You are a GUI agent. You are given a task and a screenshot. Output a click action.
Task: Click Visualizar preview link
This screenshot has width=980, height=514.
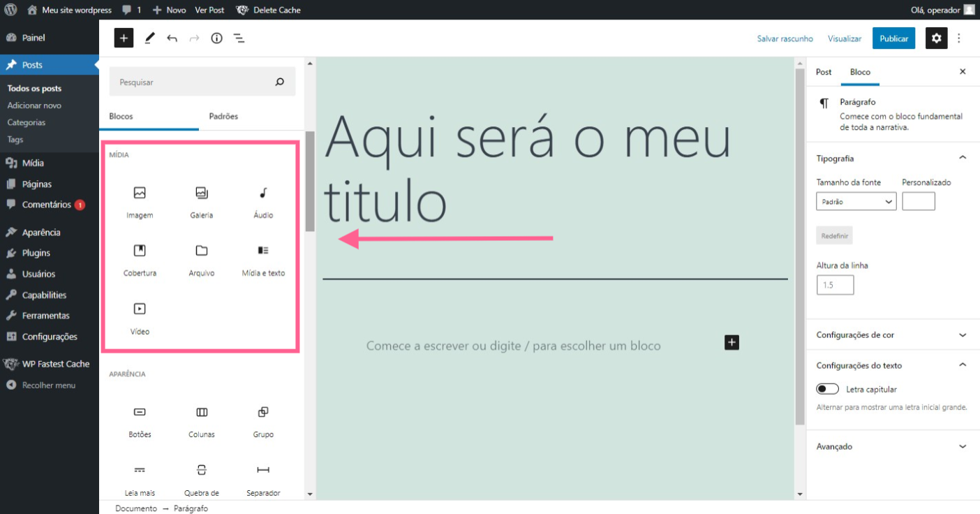pyautogui.click(x=845, y=38)
